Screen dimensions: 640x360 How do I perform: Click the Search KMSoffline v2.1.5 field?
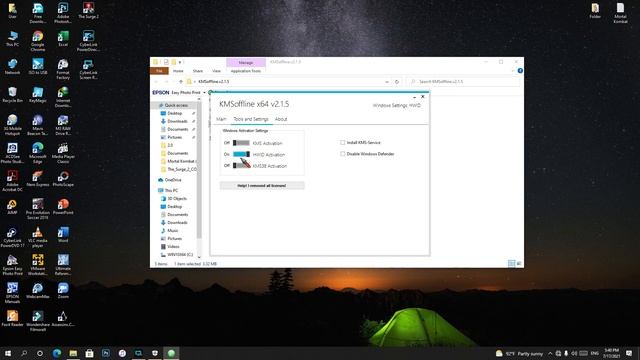(464, 82)
